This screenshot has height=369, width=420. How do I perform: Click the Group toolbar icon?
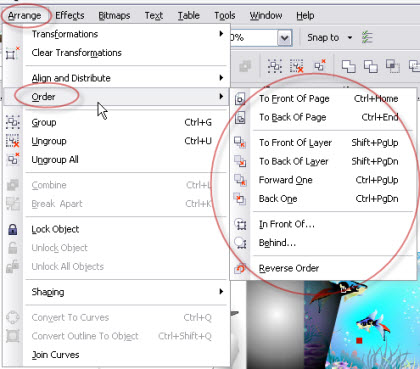click(x=275, y=66)
